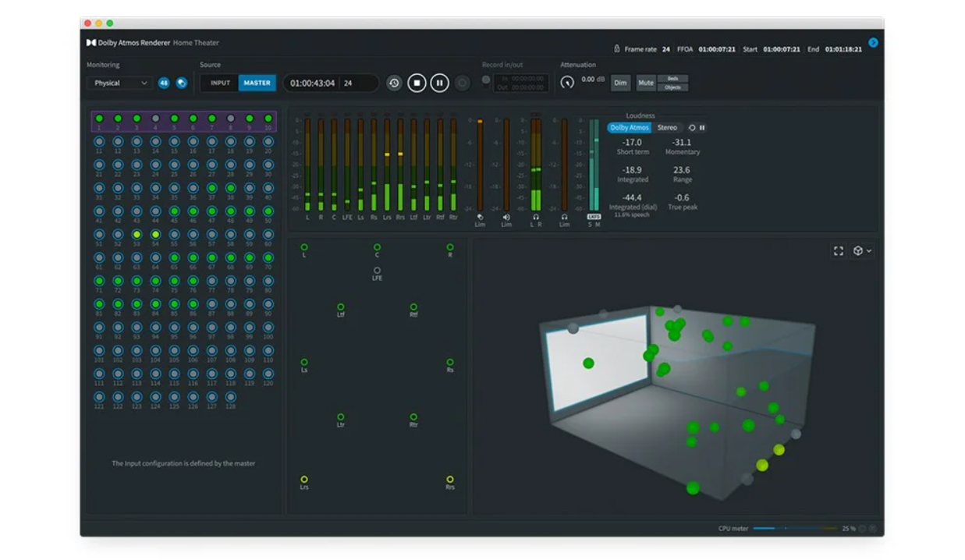Click the blue arrow icon in top-right corner

pos(873,43)
